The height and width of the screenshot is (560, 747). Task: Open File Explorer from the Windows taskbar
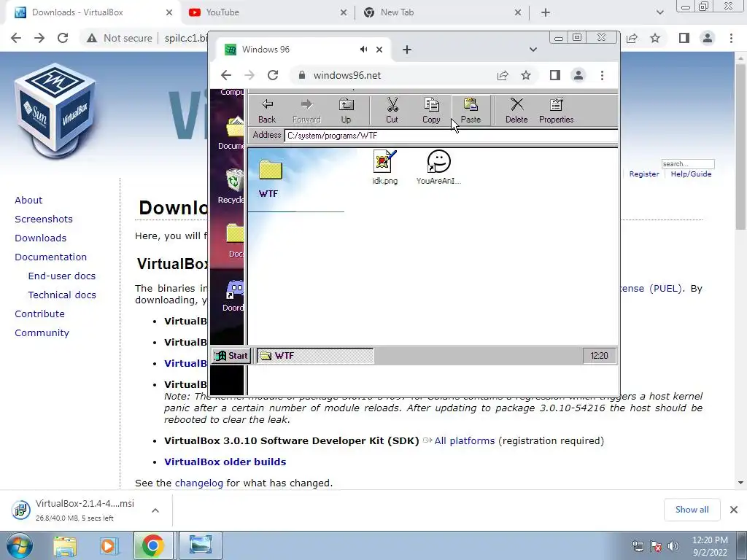65,545
